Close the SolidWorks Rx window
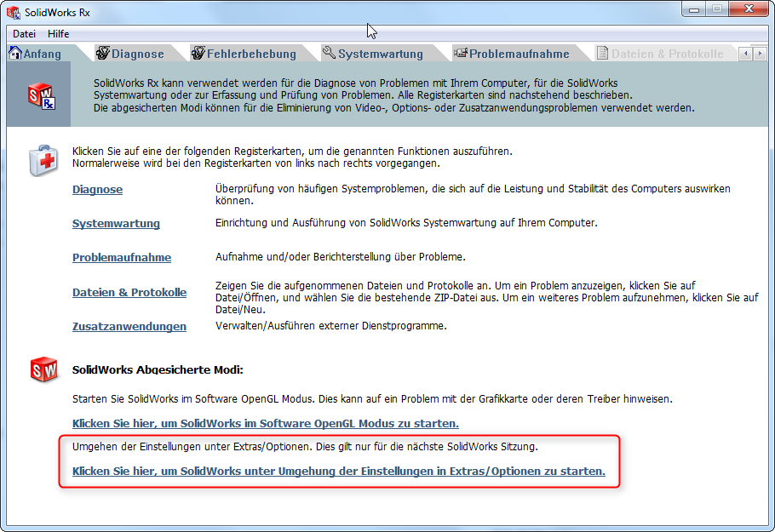775x532 pixels. 749,9
